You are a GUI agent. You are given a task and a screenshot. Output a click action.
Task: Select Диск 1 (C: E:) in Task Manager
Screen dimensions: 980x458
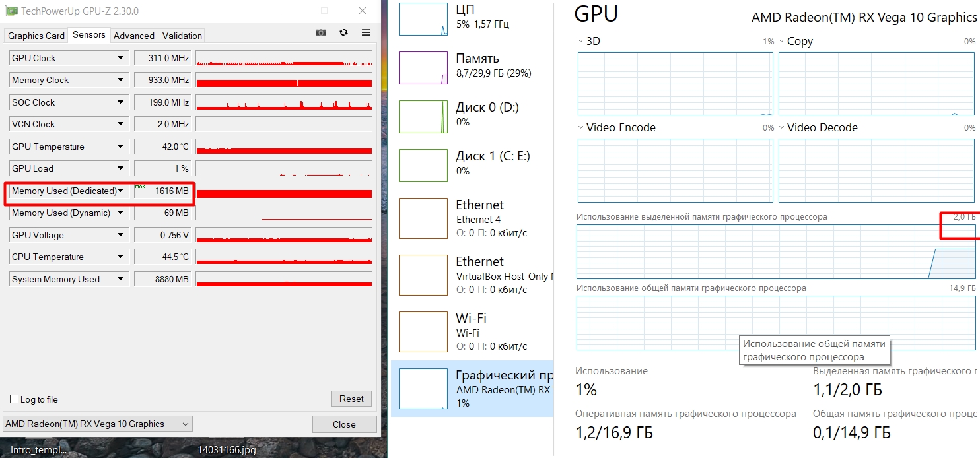click(472, 166)
